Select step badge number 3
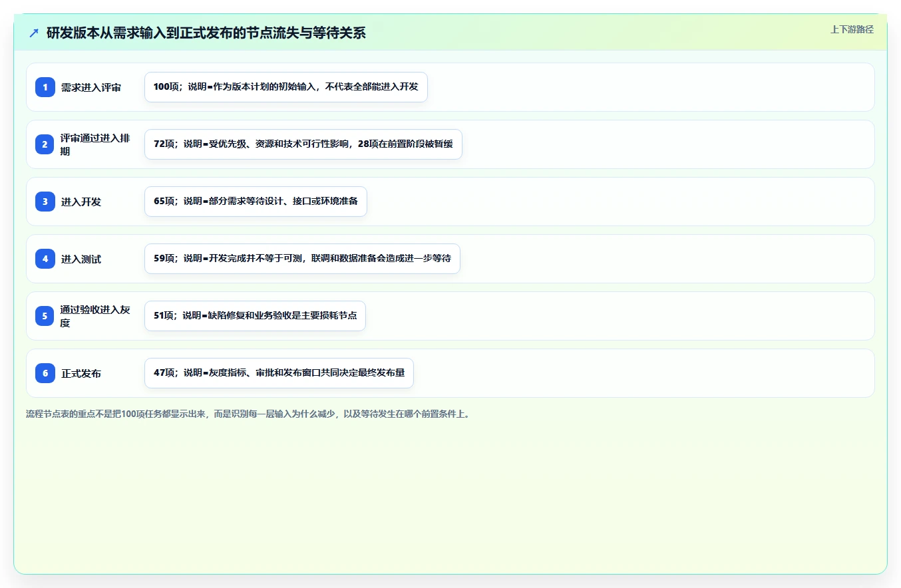 pyautogui.click(x=45, y=202)
